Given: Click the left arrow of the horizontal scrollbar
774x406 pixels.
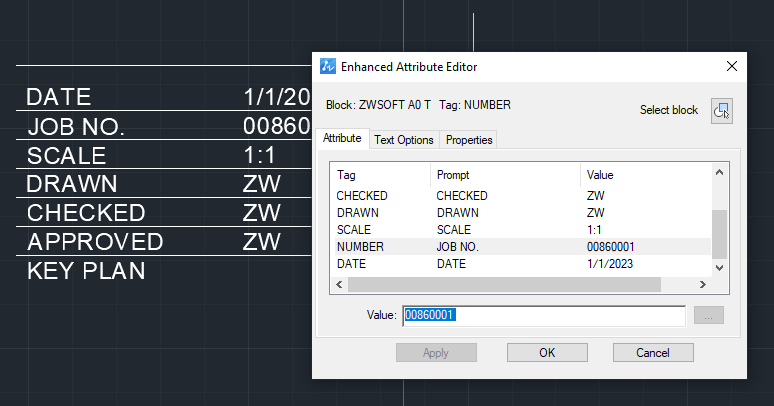Looking at the screenshot, I should 339,284.
